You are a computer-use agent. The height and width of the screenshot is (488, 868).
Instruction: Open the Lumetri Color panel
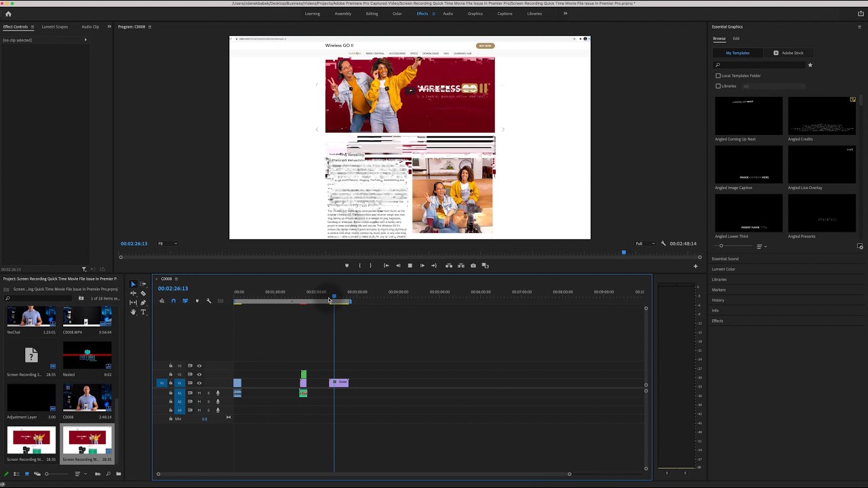(x=724, y=269)
